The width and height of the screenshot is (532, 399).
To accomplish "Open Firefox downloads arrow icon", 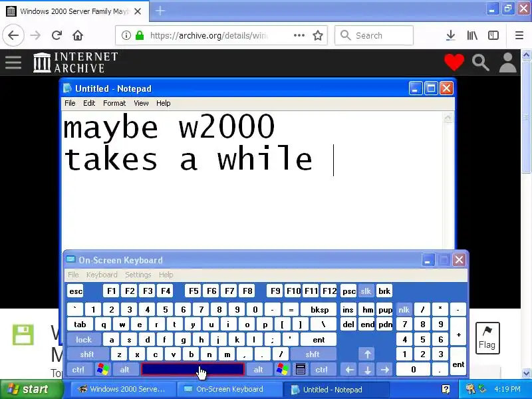I will [451, 35].
